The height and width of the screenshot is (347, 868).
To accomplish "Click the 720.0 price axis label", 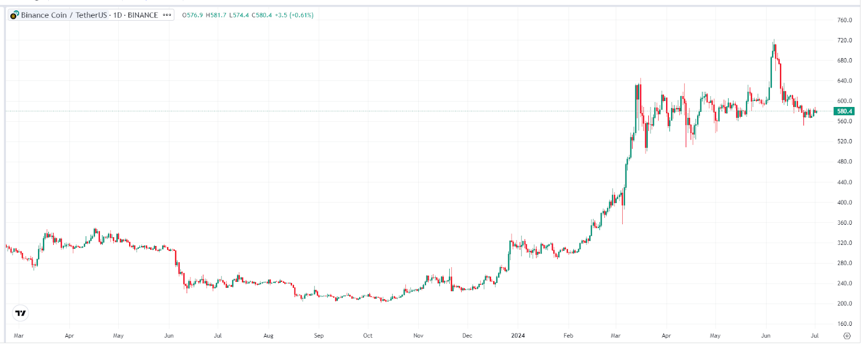I will click(845, 40).
